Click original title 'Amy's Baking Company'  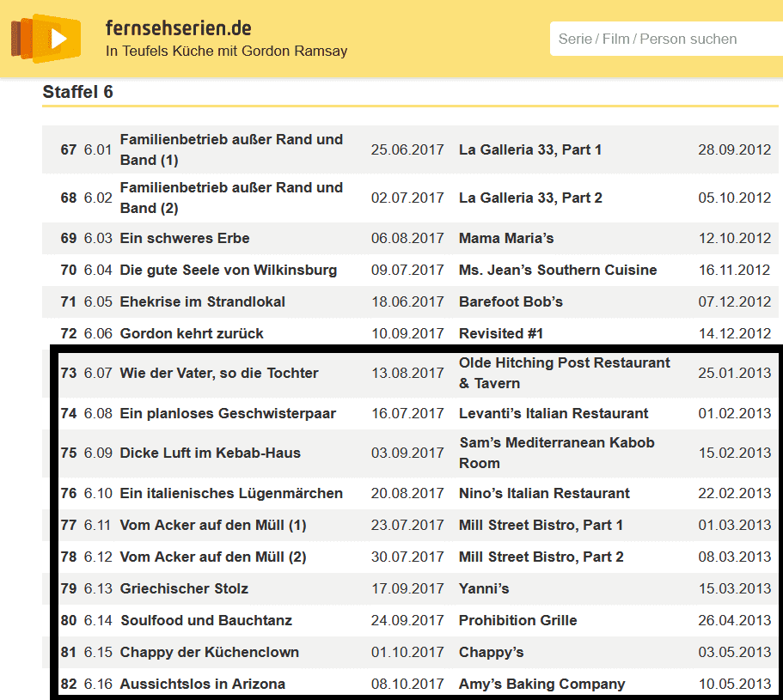(x=541, y=684)
